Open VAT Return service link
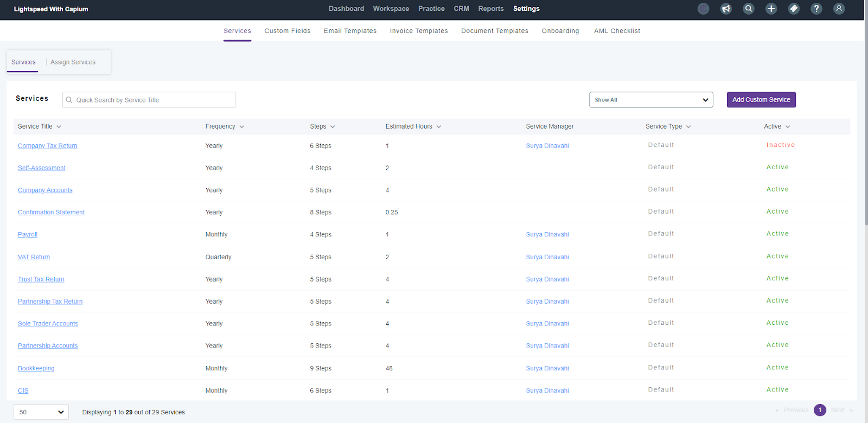The height and width of the screenshot is (423, 868). [x=34, y=257]
